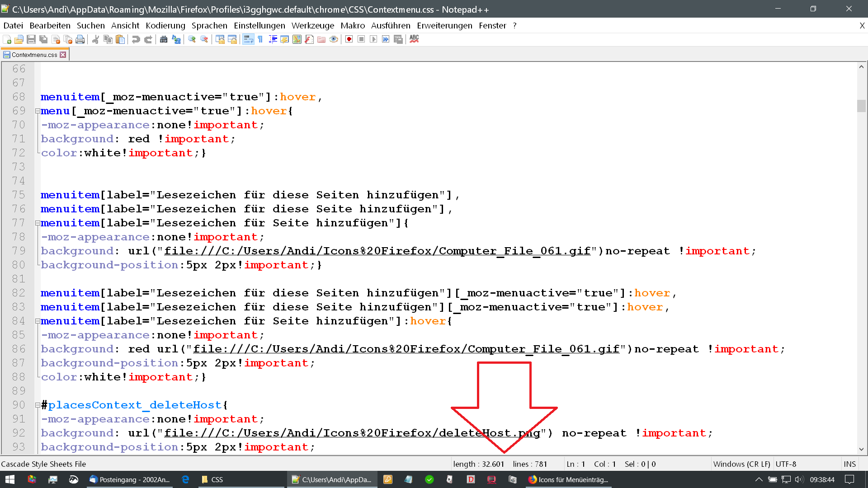Screen dimensions: 868x488
Task: Toggle the monitoring eye icon
Action: [x=334, y=39]
